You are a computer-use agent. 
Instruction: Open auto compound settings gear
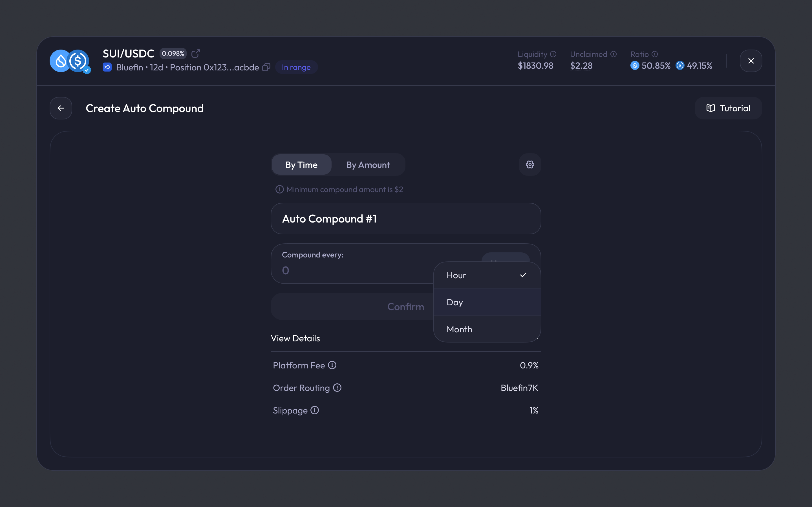[x=530, y=165]
